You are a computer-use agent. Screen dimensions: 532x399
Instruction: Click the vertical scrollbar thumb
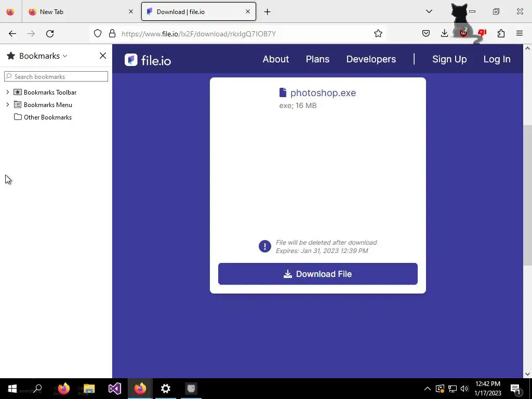pos(527,195)
